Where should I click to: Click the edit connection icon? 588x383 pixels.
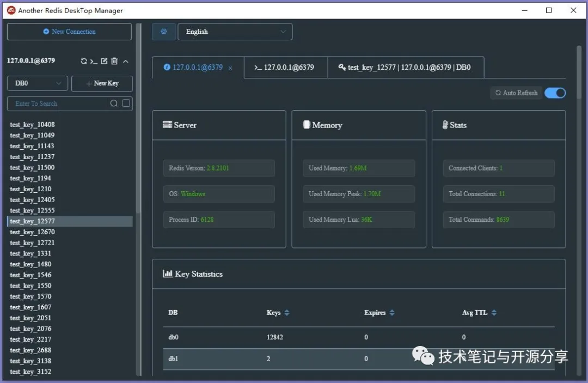pos(104,61)
